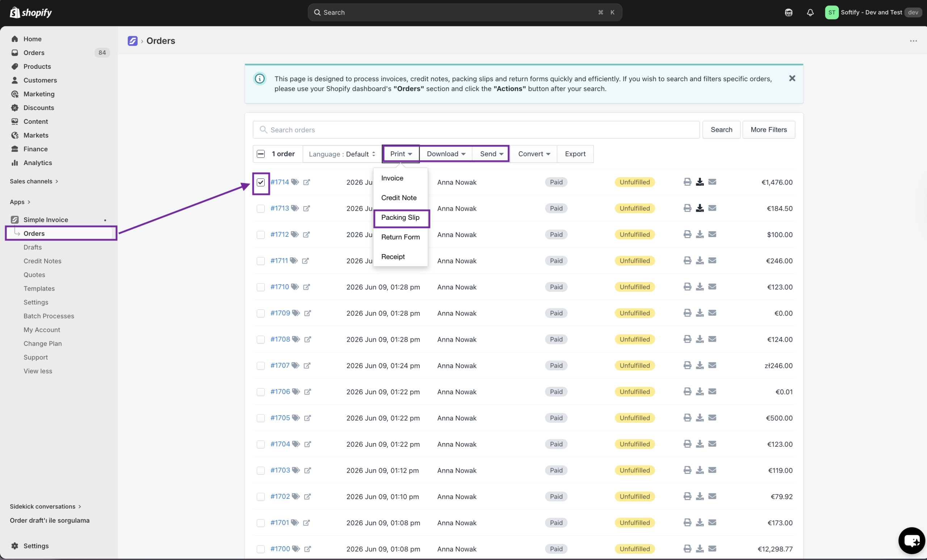Change the Language Default selector
Screen dimensions: 927x560
pos(342,154)
